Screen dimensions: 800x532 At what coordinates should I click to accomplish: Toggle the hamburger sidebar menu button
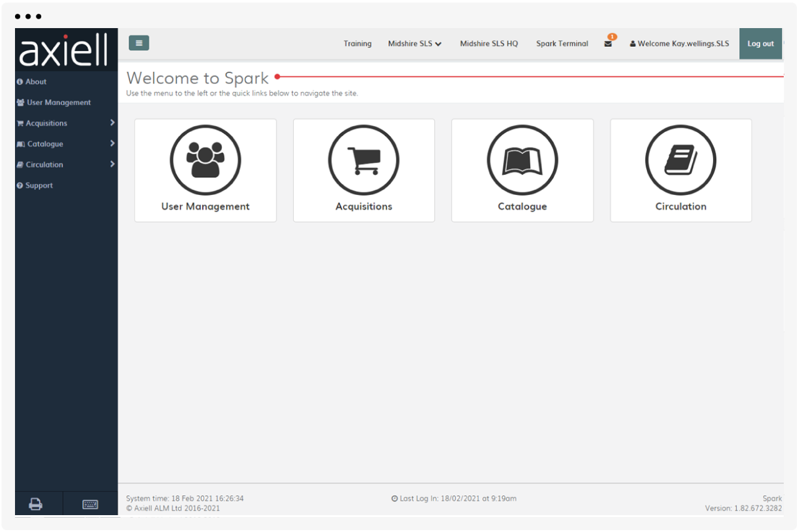click(139, 43)
